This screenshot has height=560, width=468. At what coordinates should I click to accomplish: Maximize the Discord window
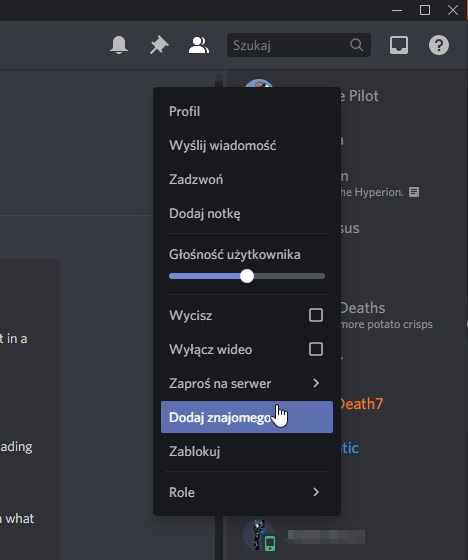pos(425,10)
